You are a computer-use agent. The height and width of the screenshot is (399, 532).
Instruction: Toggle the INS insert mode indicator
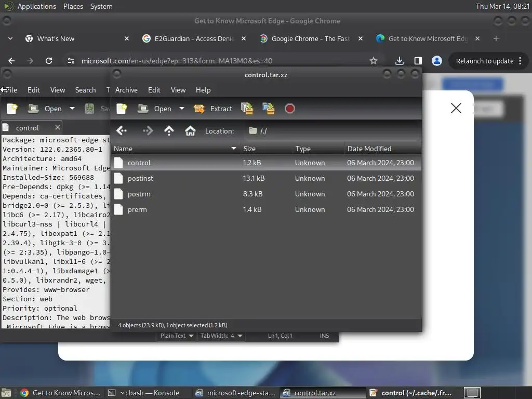click(x=324, y=336)
